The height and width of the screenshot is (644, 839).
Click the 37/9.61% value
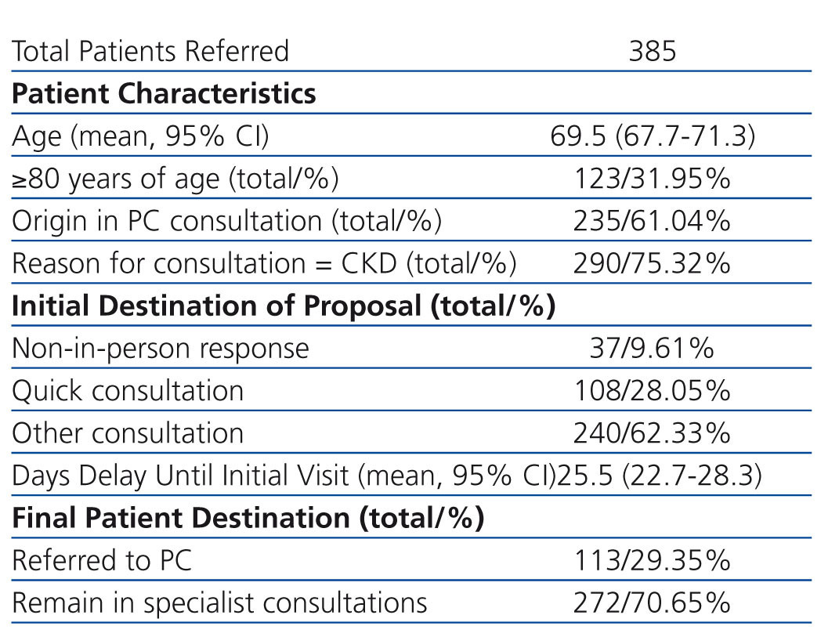(652, 348)
